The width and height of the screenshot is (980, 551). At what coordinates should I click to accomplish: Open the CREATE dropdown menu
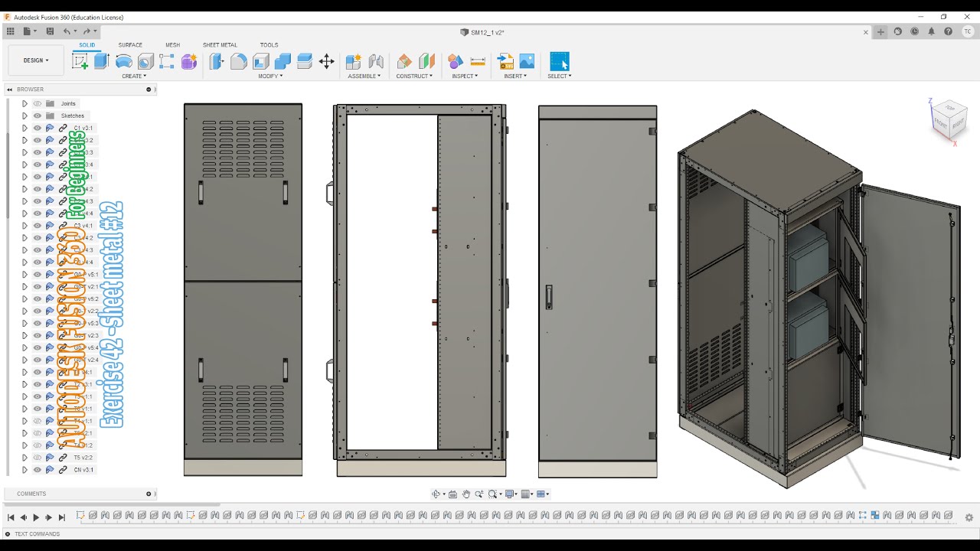click(134, 76)
